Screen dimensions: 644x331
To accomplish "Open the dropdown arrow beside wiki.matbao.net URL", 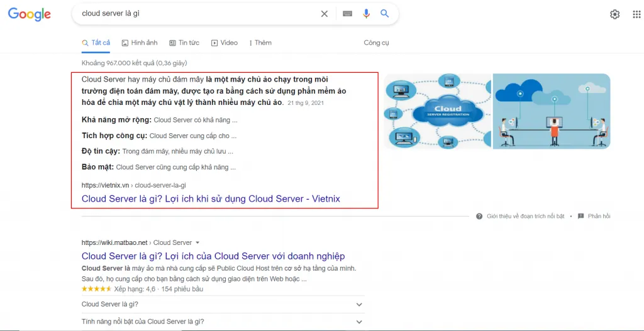I will 197,242.
